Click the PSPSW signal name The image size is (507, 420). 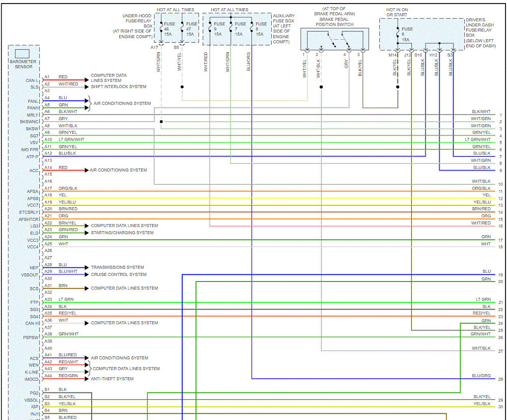(x=31, y=338)
